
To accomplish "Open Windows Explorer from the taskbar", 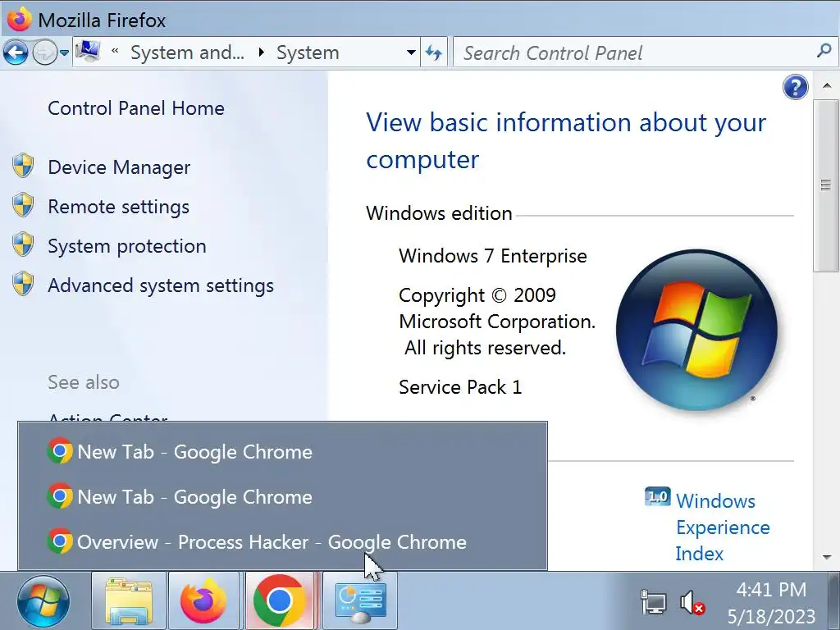I will coord(129,600).
